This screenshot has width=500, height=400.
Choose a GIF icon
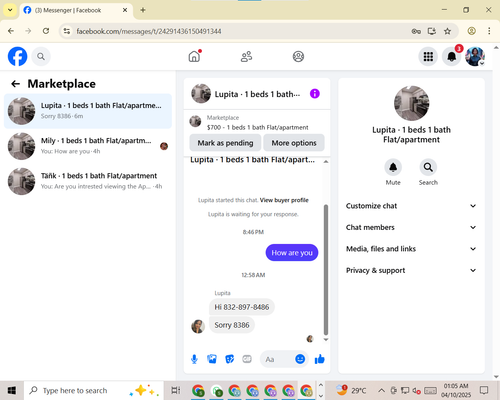247,359
